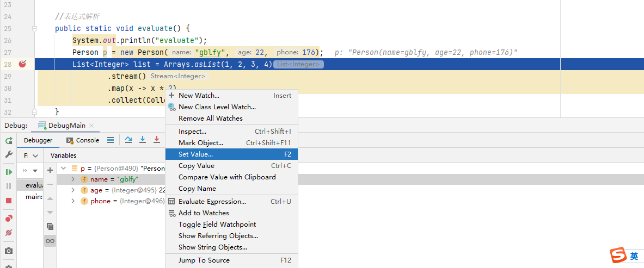This screenshot has height=268, width=644.
Task: Switch to the Debugger tab
Action: tap(38, 140)
